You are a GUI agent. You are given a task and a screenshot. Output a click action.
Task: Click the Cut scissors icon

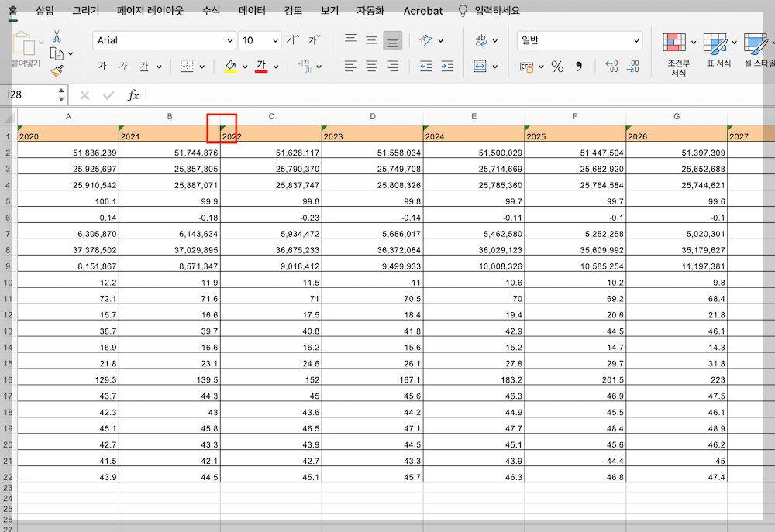tap(57, 36)
